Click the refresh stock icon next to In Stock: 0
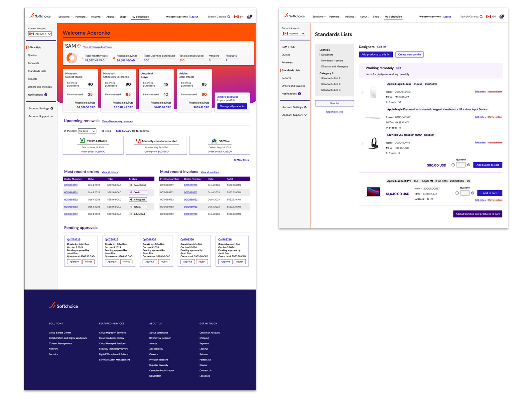Viewport: 532px width, 399px height. (x=432, y=199)
